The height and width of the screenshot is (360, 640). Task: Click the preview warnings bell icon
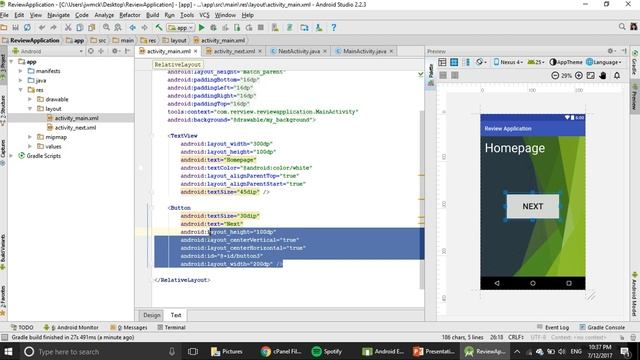[x=617, y=76]
